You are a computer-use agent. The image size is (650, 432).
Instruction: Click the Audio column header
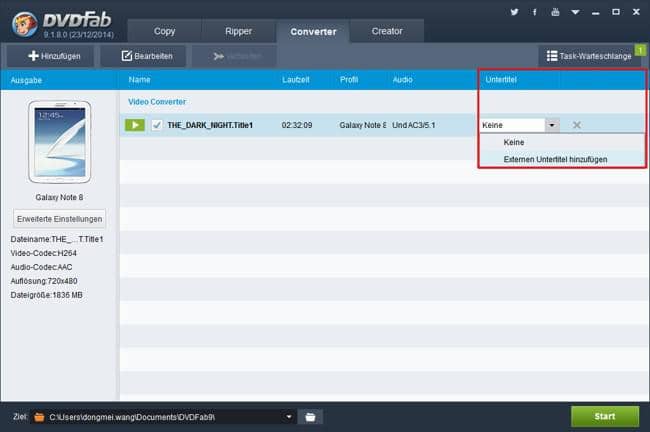403,80
